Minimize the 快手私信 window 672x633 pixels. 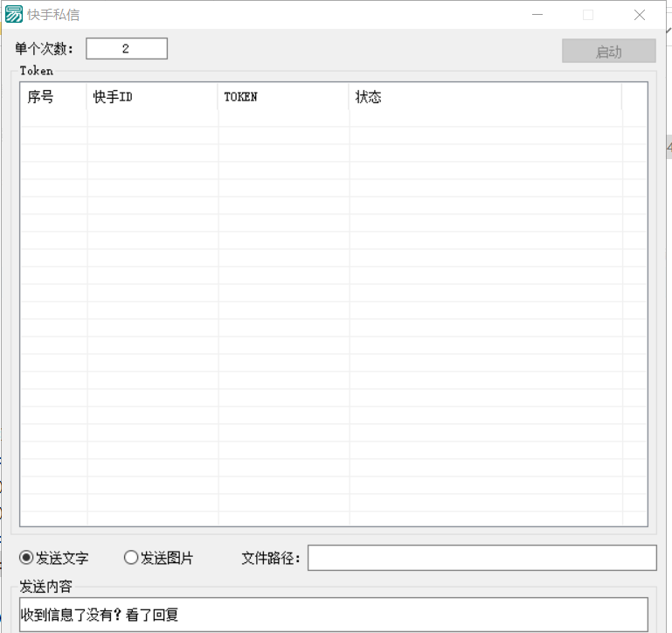[x=537, y=15]
